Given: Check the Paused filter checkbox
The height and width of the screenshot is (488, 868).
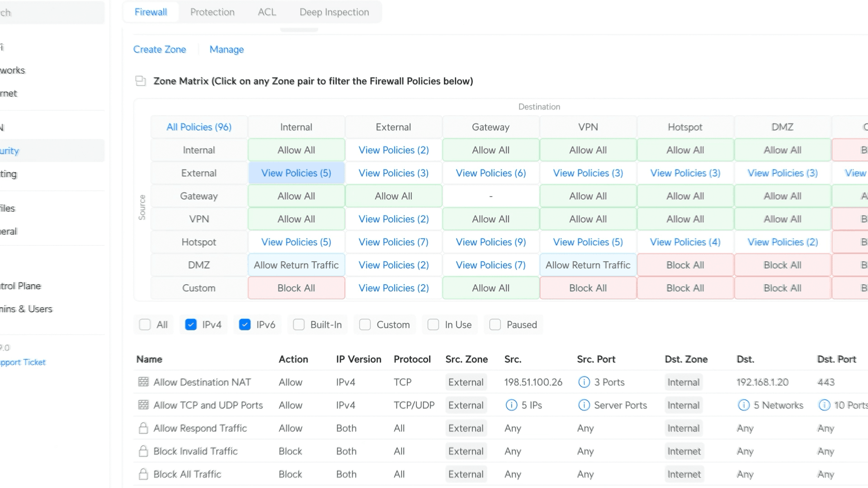Looking at the screenshot, I should click(x=495, y=325).
